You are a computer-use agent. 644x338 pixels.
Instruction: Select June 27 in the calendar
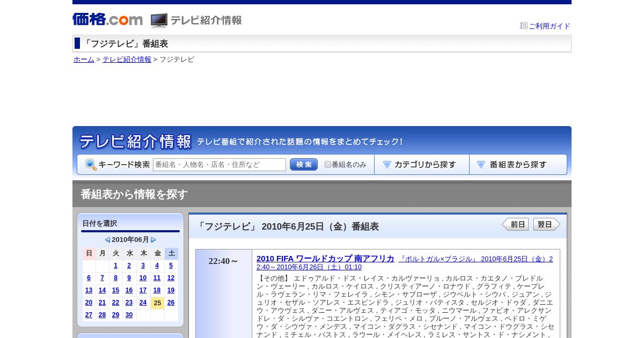[x=89, y=315]
